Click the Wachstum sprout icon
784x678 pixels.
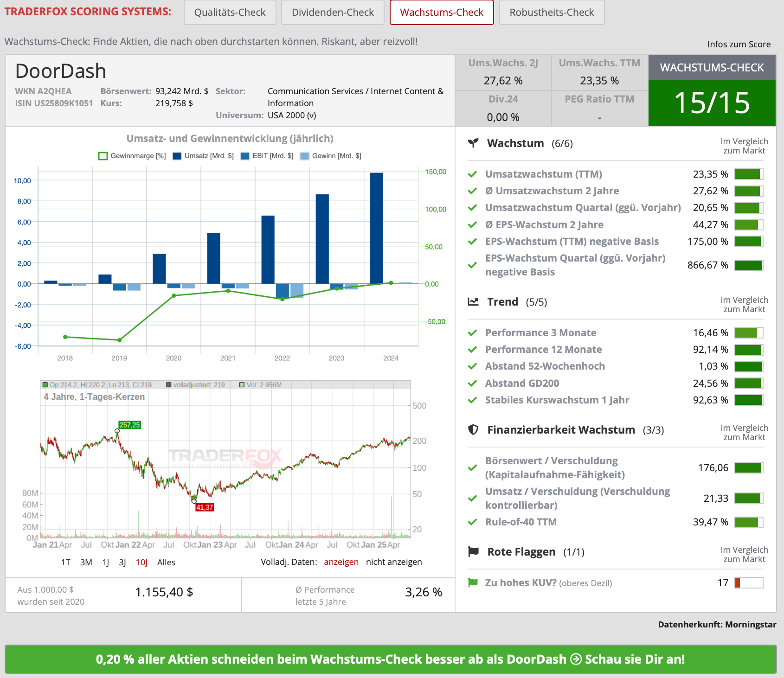pos(473,143)
